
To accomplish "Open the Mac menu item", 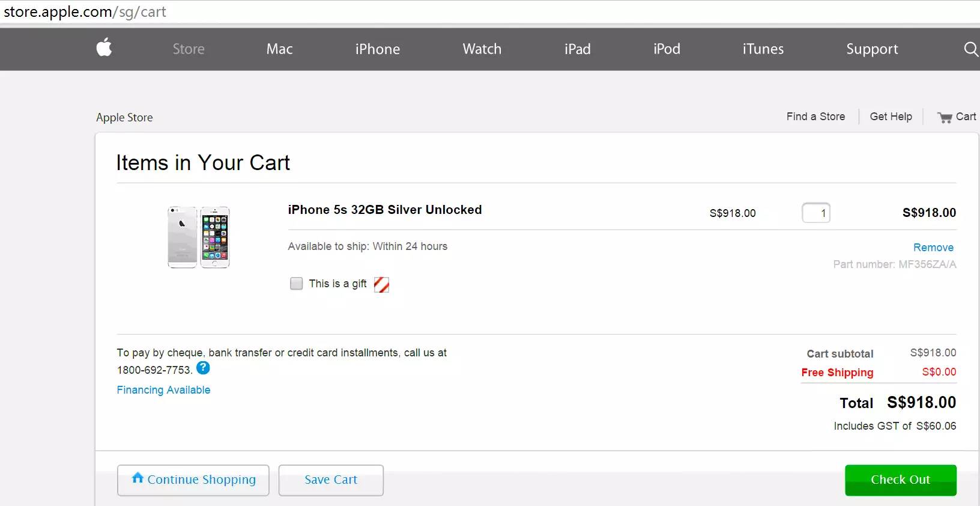I will tap(279, 49).
